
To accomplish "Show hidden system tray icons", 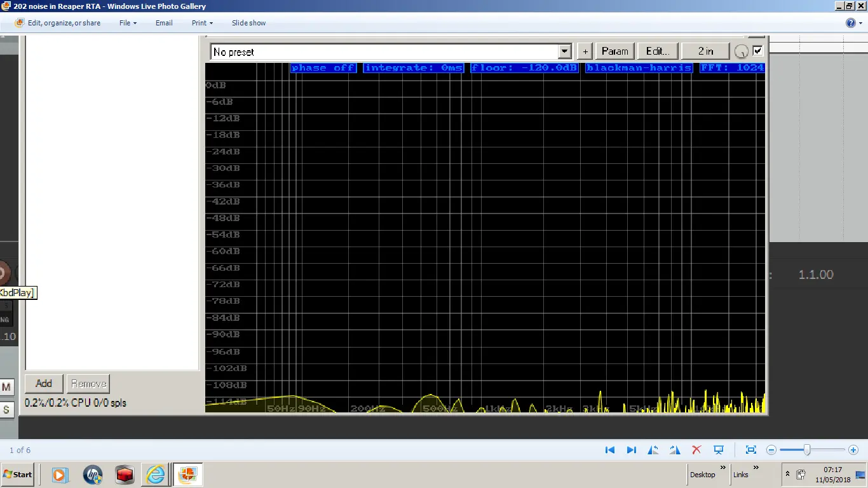I will 788,475.
